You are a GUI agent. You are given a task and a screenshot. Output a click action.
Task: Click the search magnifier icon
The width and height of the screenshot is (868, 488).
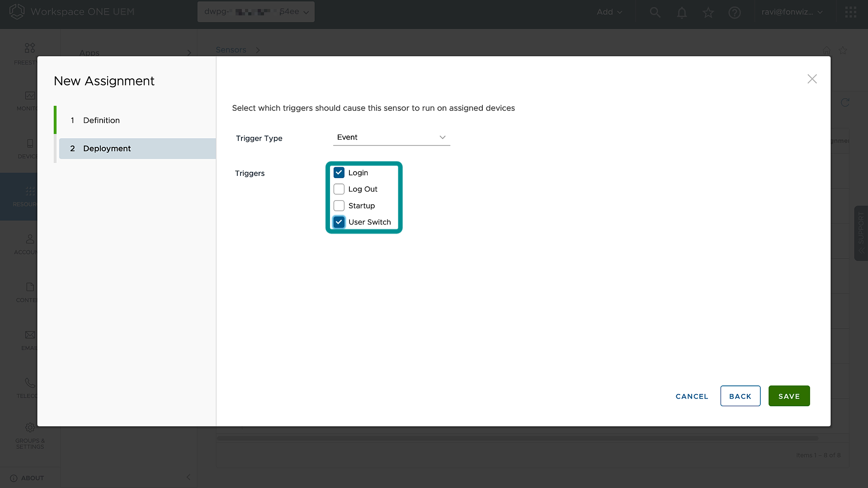pyautogui.click(x=655, y=12)
